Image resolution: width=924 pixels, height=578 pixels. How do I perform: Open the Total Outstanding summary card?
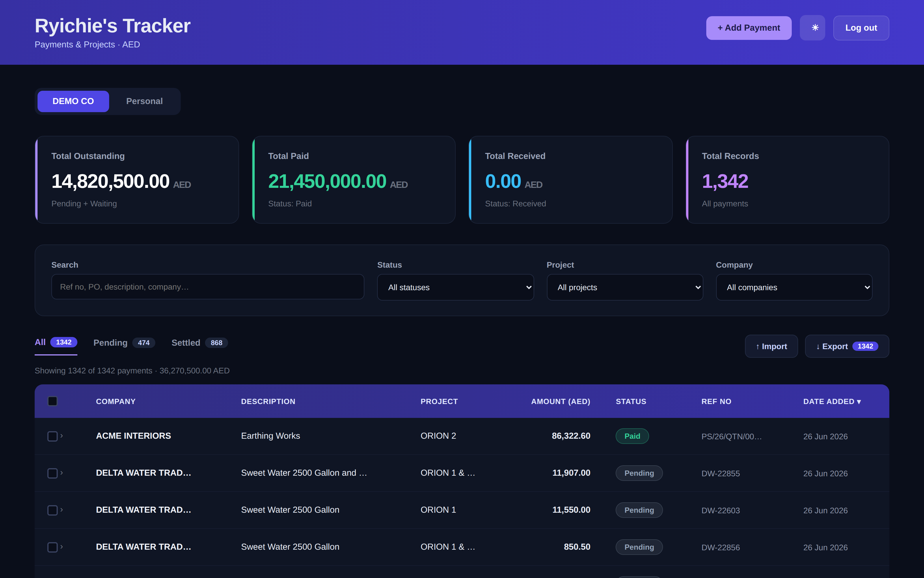(x=137, y=180)
